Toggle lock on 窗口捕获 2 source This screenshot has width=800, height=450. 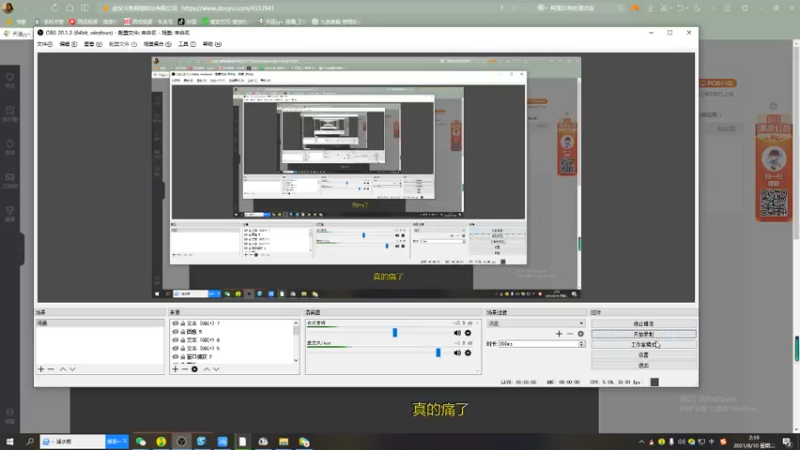coord(183,357)
